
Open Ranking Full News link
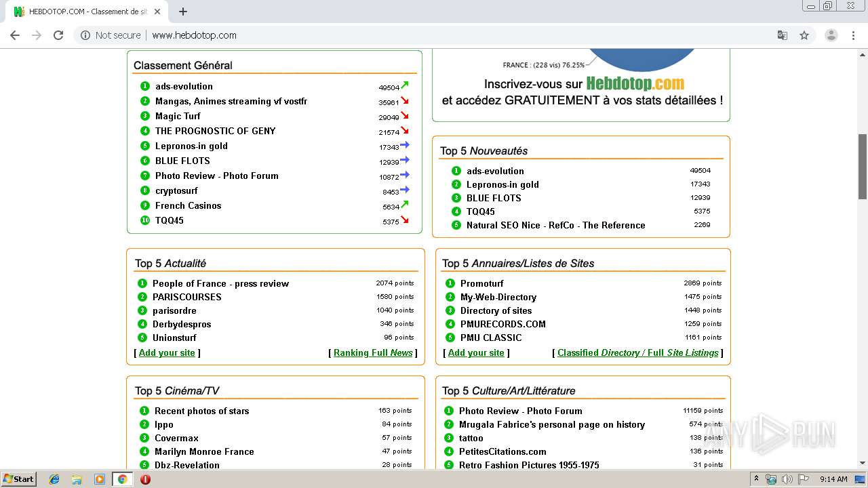[x=373, y=352]
